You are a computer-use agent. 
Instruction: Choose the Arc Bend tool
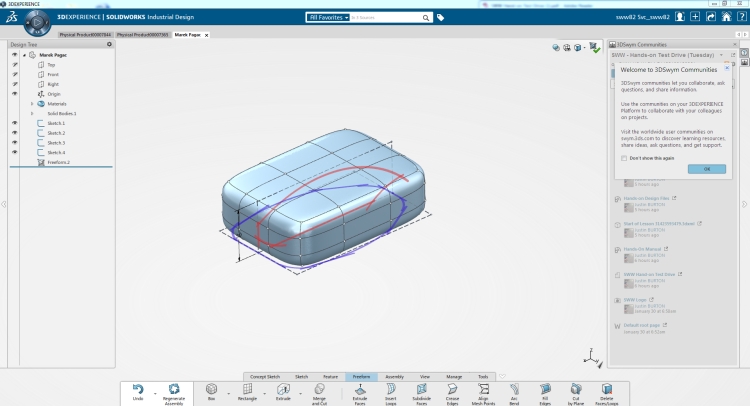pyautogui.click(x=514, y=388)
